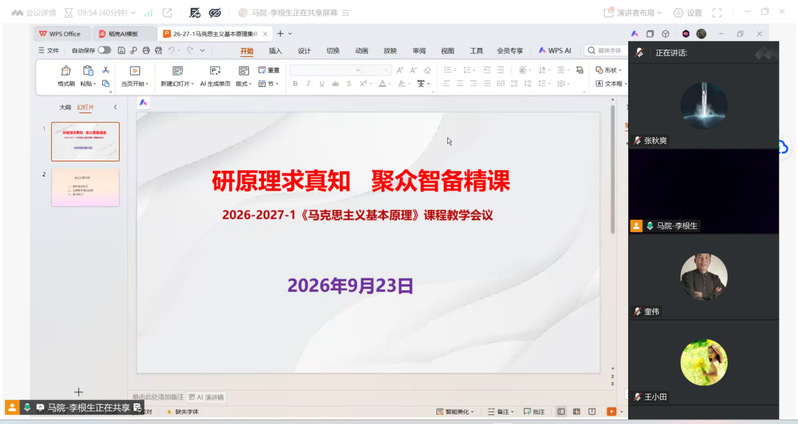
Task: Click the Increase Indent icon
Action: pyautogui.click(x=500, y=70)
